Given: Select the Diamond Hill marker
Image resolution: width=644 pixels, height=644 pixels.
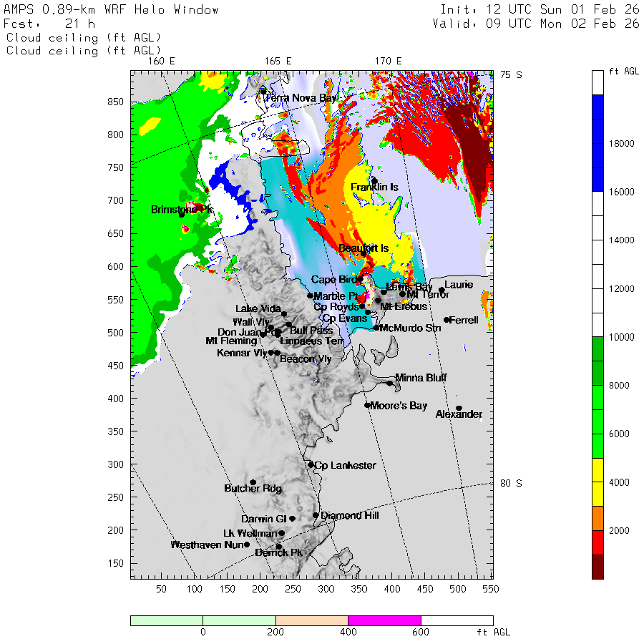Looking at the screenshot, I should 316,514.
